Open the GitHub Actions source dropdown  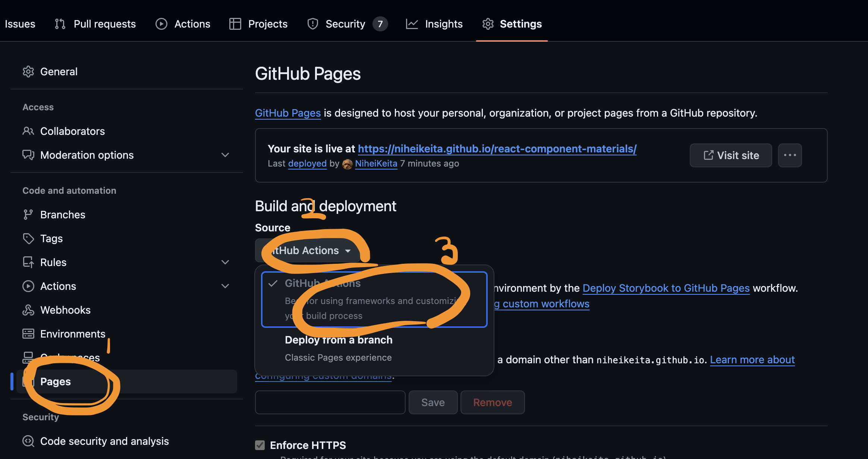click(308, 250)
